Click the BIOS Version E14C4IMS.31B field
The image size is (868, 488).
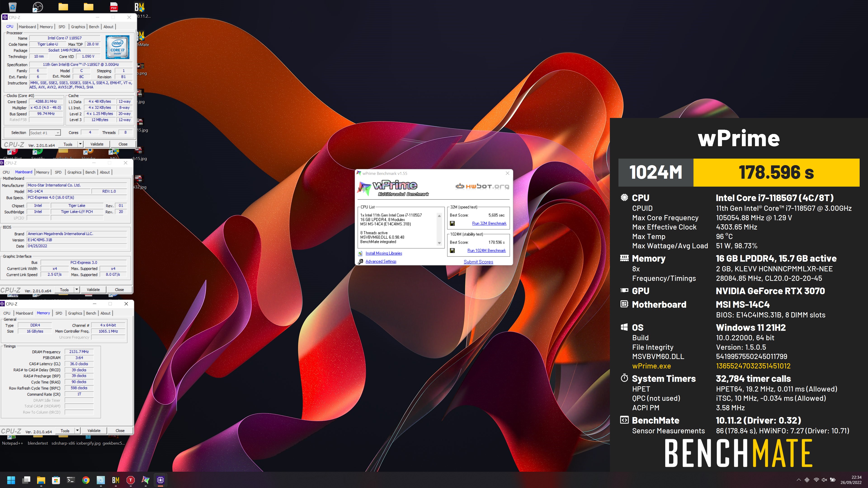point(77,240)
